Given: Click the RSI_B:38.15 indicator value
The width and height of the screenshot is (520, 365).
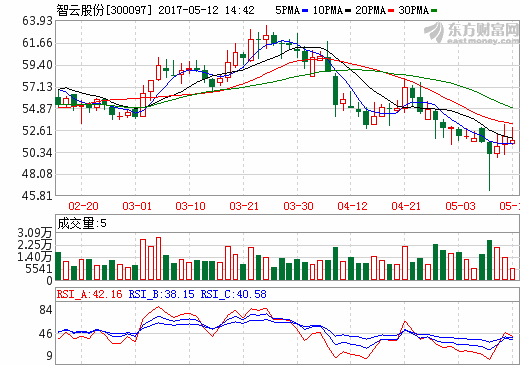Looking at the screenshot, I should click(x=161, y=294).
